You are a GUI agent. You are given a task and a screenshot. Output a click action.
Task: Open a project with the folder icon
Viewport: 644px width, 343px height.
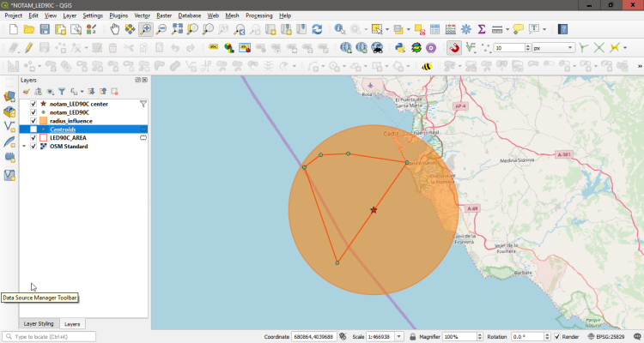[x=28, y=29]
